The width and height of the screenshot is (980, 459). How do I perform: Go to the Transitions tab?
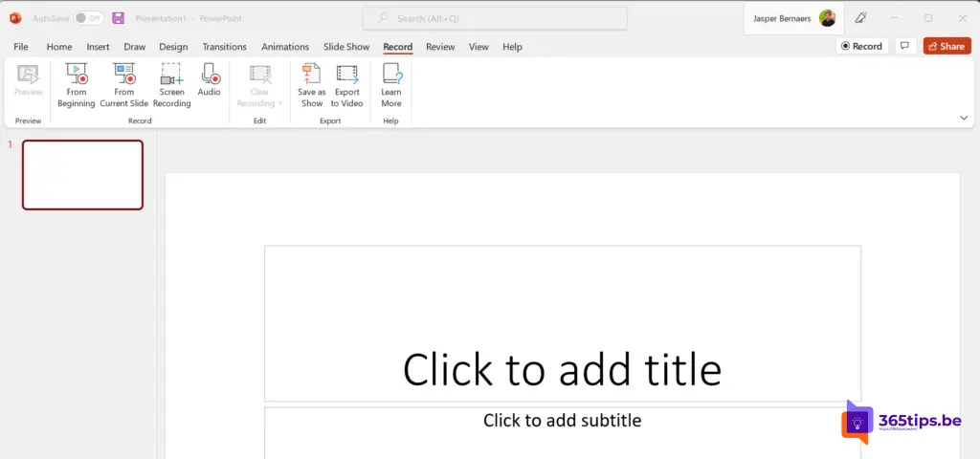click(x=224, y=47)
